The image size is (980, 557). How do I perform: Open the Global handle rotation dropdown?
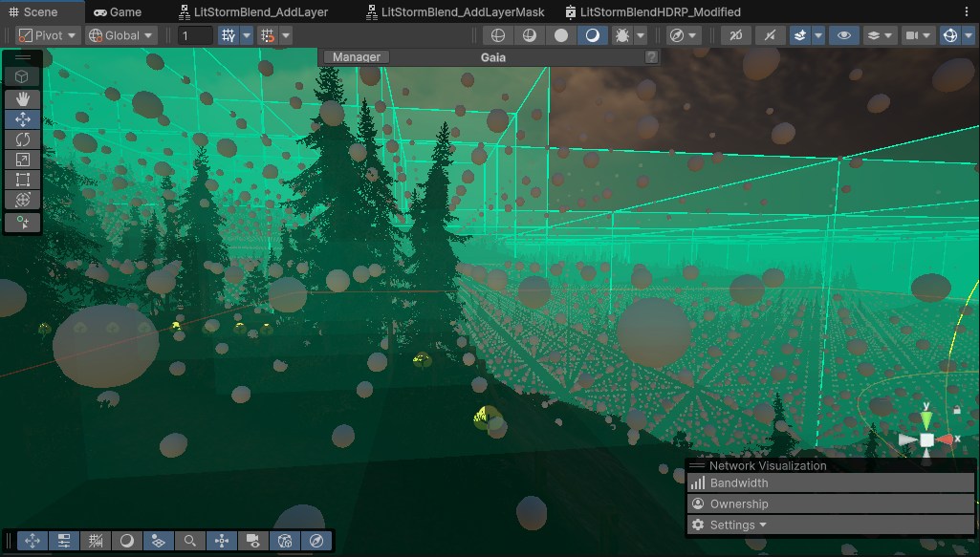pyautogui.click(x=120, y=35)
